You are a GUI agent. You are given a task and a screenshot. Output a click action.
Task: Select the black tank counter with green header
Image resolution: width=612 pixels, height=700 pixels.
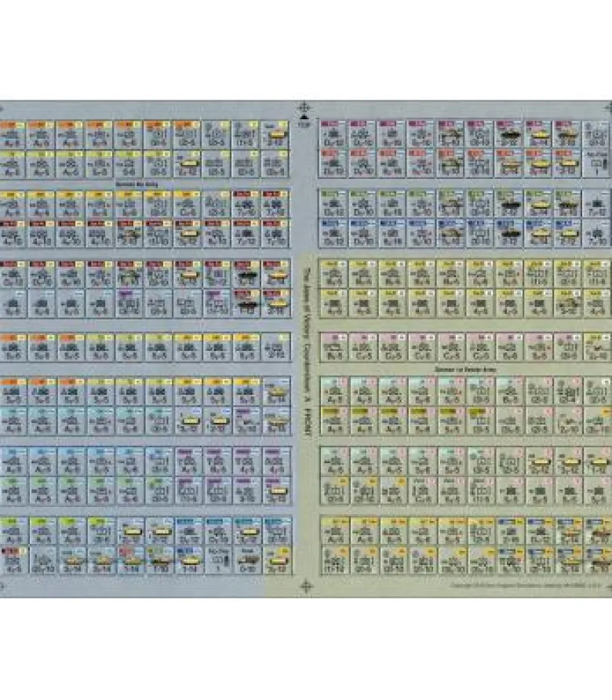coord(509,204)
